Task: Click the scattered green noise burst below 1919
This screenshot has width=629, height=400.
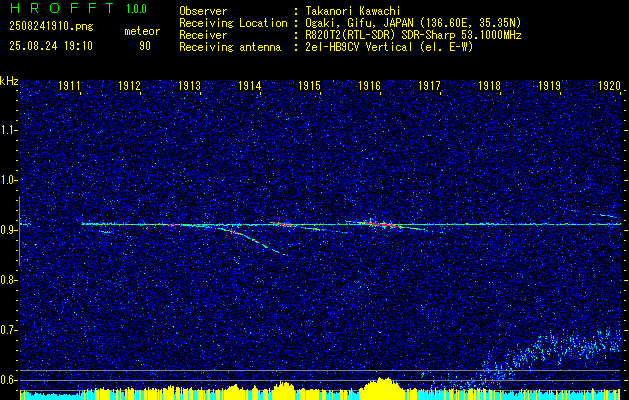Action: [x=562, y=347]
